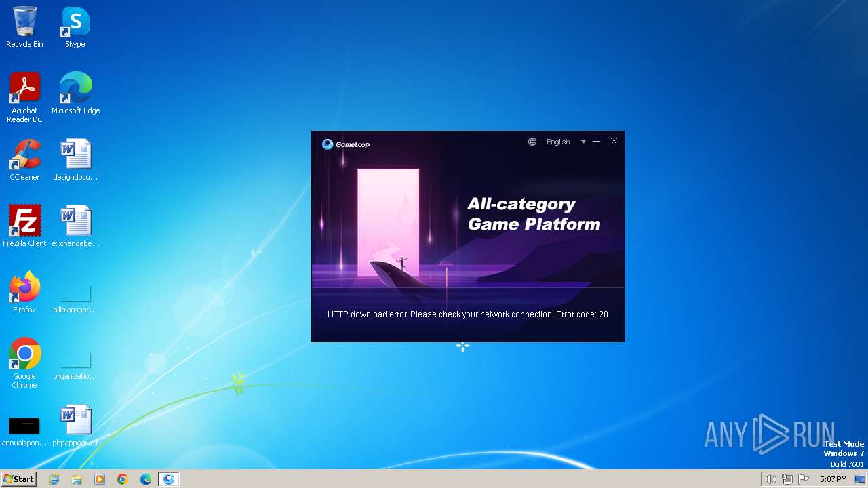Click the Show desktop tray icon
The height and width of the screenshot is (488, 868).
click(860, 479)
